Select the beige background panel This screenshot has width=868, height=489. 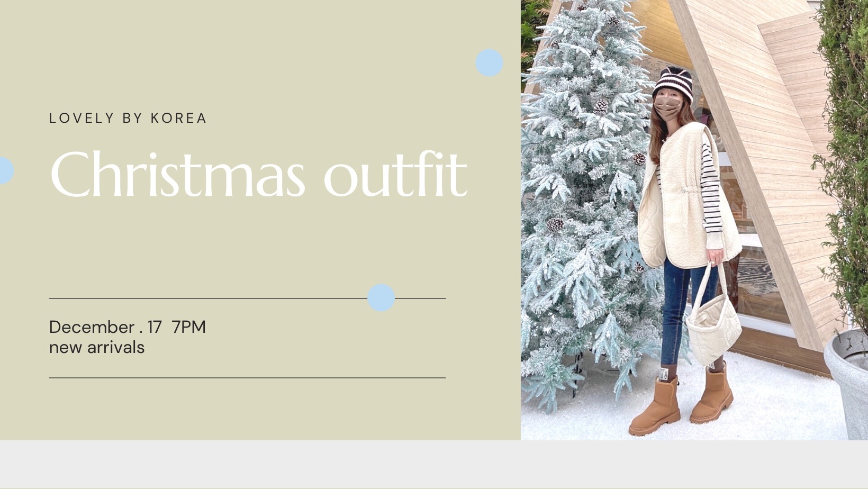260,220
